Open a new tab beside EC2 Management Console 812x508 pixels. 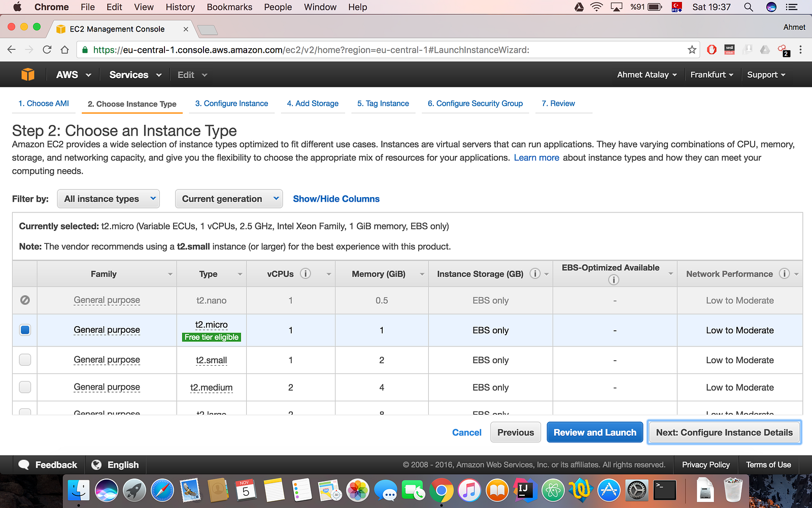click(207, 30)
